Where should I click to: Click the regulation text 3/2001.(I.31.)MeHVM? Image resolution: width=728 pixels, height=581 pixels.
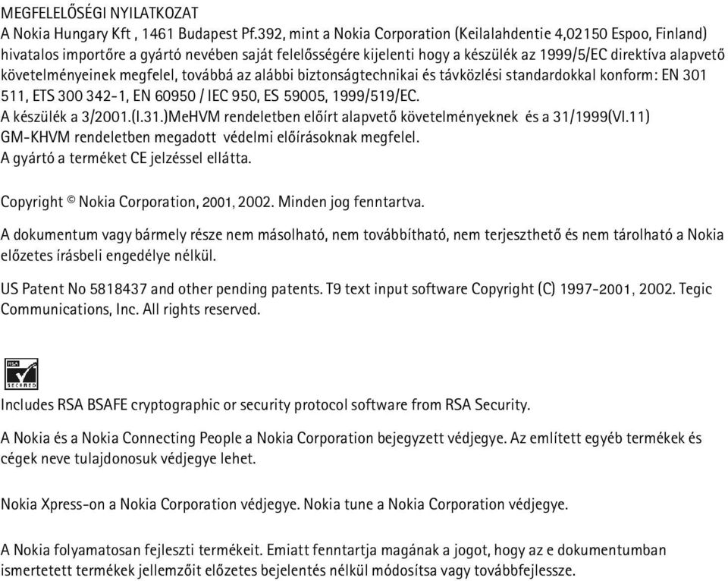(x=150, y=117)
